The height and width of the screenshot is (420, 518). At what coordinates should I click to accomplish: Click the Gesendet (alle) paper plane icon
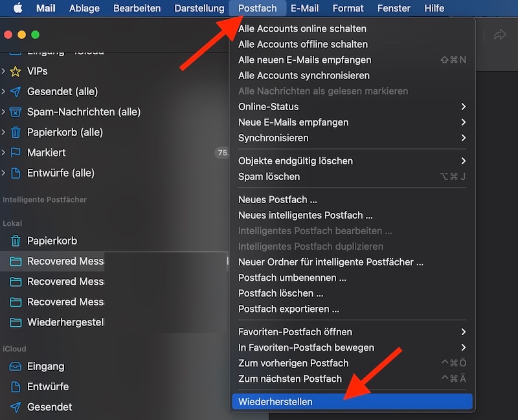coord(16,92)
